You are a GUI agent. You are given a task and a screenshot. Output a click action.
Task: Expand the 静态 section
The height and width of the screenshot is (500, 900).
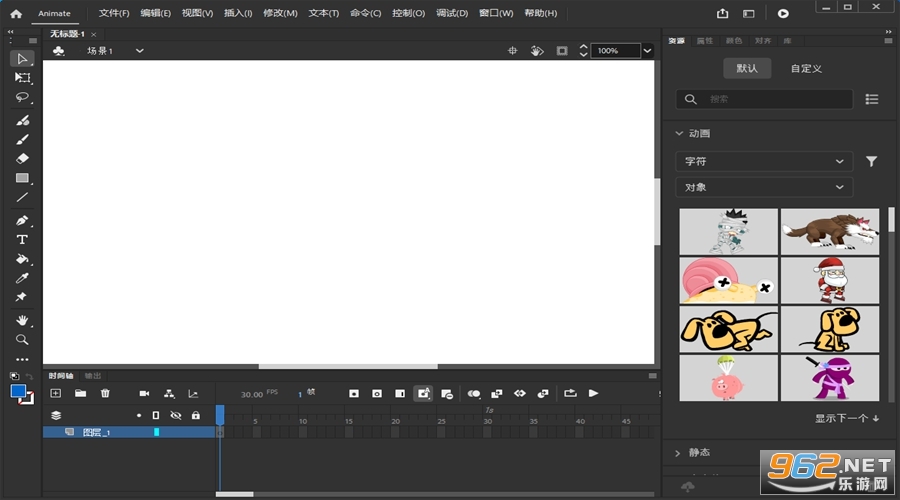click(678, 453)
